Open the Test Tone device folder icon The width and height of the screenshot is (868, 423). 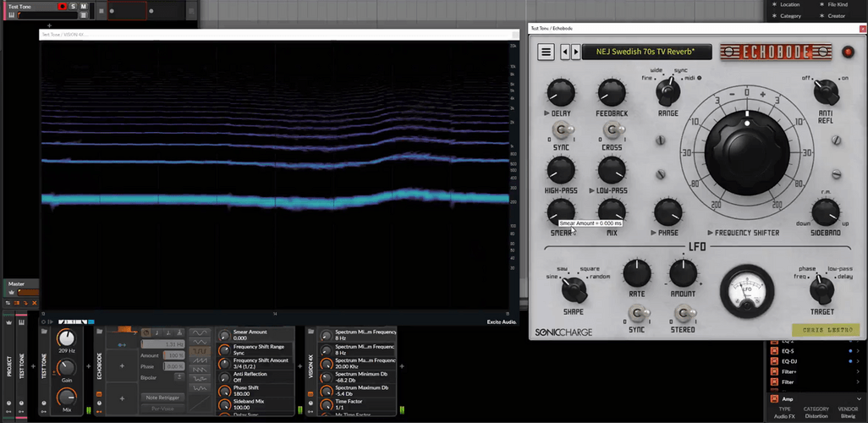point(44,332)
